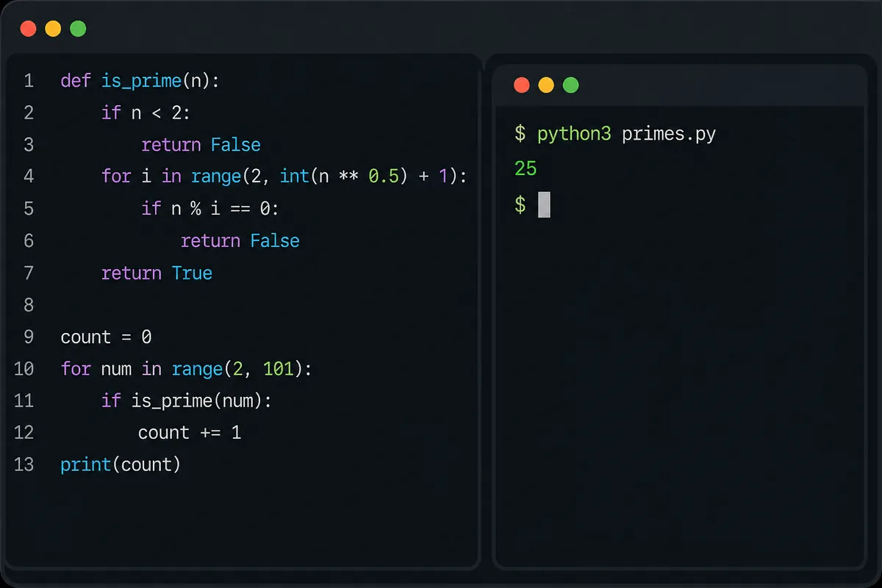Viewport: 882px width, 588px height.
Task: Click line number 2 in the gutter
Action: click(29, 112)
